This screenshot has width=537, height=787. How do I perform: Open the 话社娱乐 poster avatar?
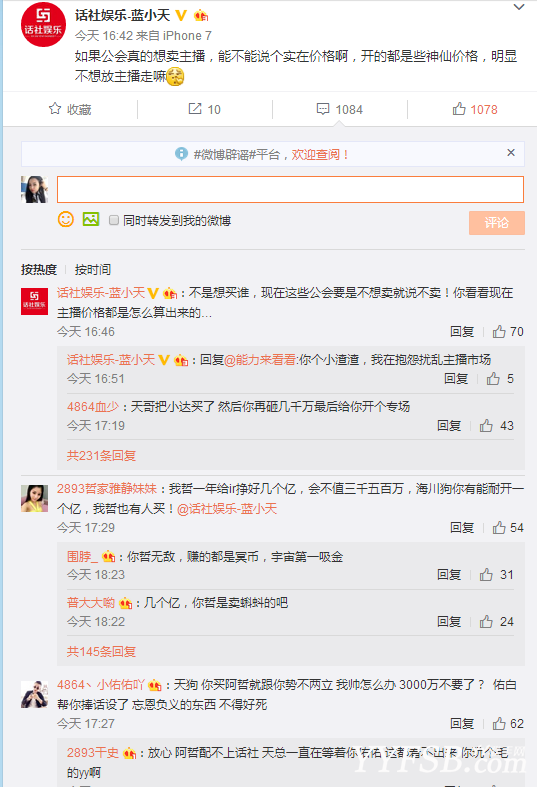[x=43, y=25]
